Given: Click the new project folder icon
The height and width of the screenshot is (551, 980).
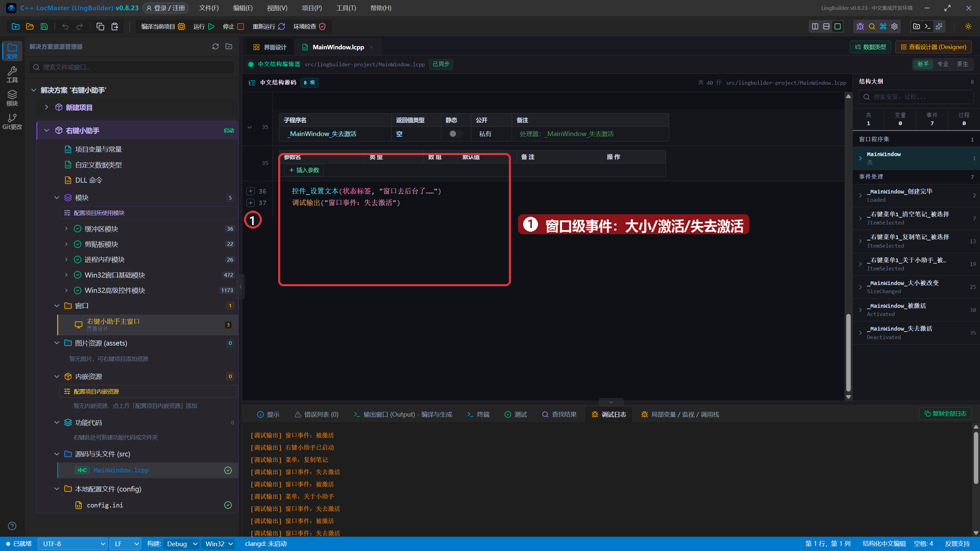Looking at the screenshot, I should 15,27.
